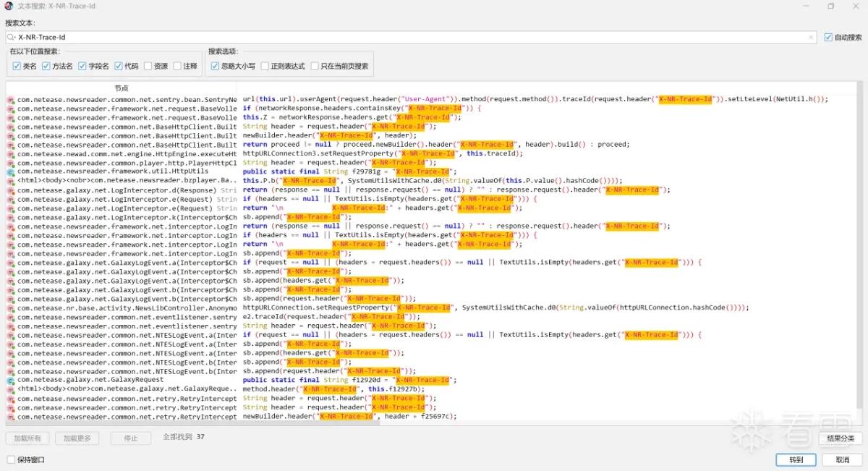The height and width of the screenshot is (471, 868).
Task: Click the 加载更多 button
Action: coord(78,438)
